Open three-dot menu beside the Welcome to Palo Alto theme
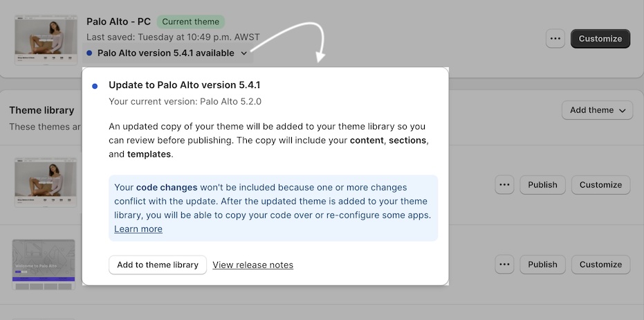Screen dimensions: 644x320 point(504,265)
